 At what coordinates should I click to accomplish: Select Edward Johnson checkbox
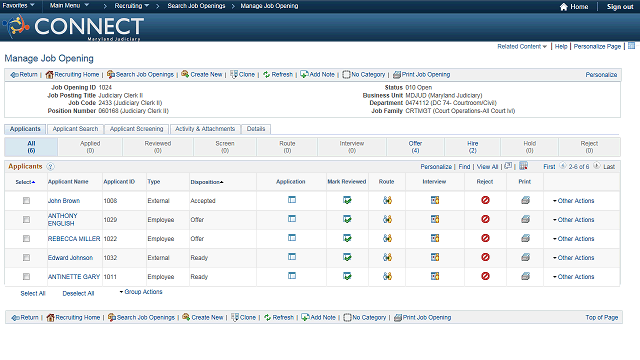(x=27, y=258)
